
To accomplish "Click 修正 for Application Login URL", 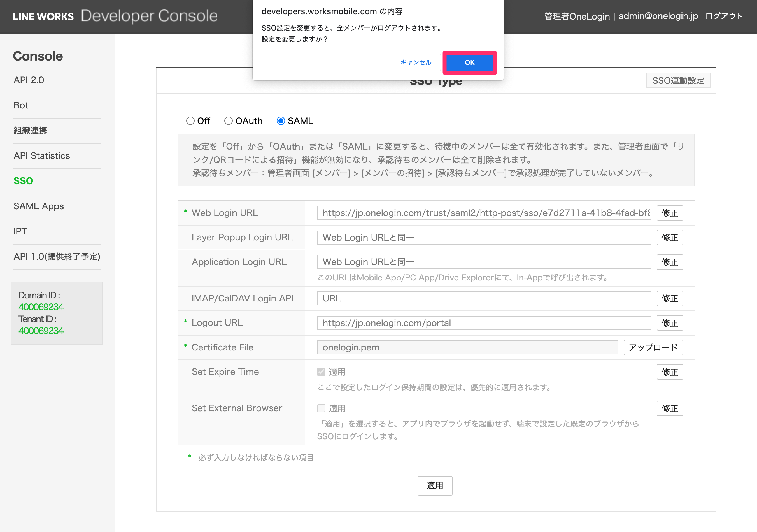I will coord(670,262).
